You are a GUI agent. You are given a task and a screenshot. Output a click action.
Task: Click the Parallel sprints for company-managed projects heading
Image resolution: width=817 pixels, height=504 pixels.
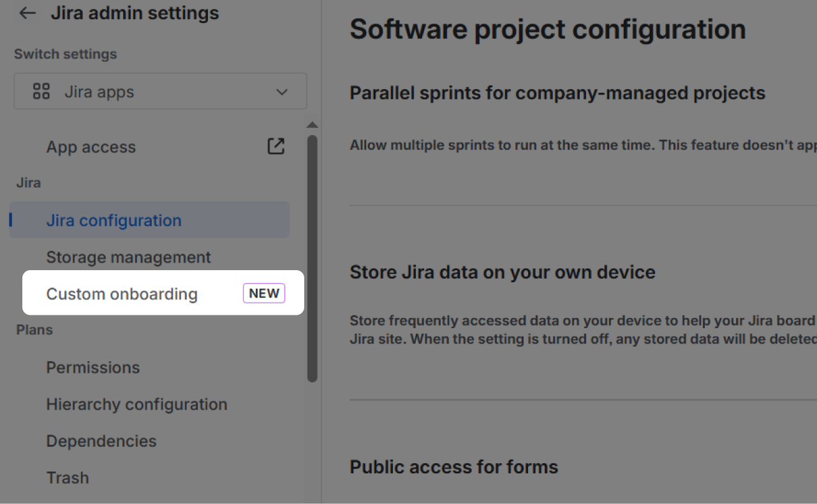click(x=557, y=93)
